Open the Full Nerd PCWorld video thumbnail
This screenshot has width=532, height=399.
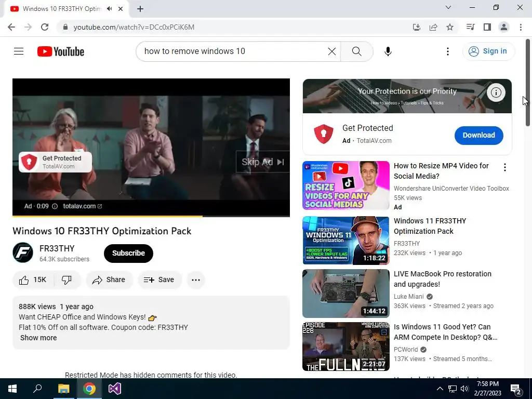coord(345,347)
